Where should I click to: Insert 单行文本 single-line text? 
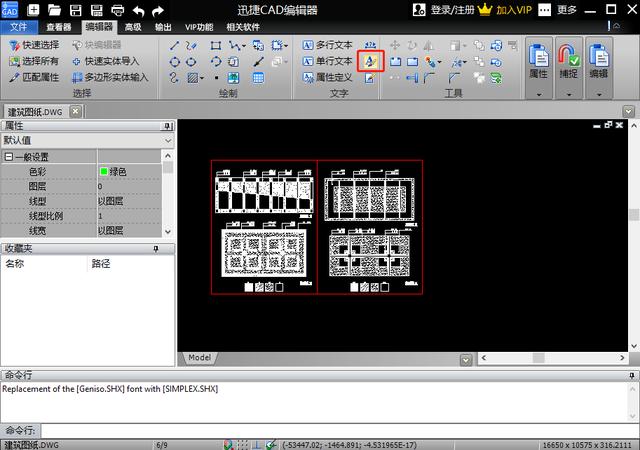(328, 61)
